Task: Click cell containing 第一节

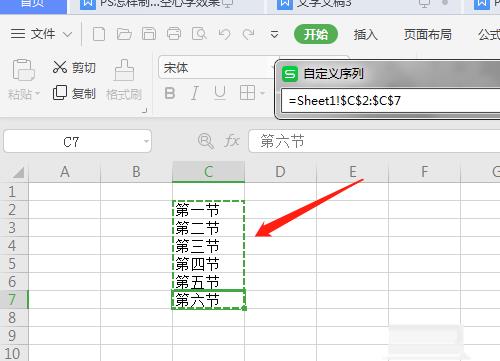Action: tap(208, 210)
